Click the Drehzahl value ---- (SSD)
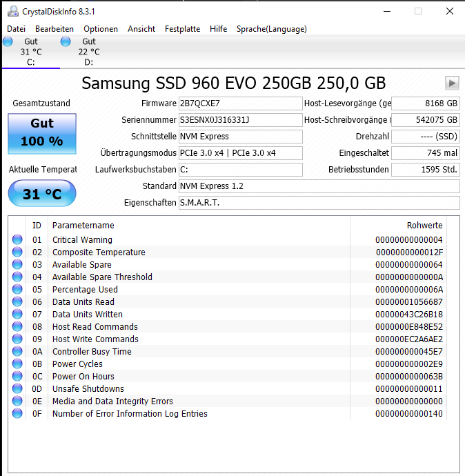Viewport: 465px width, 476px height. (x=426, y=137)
